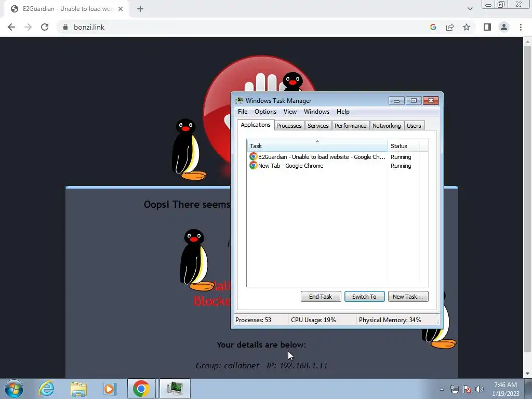View site info lock icon
Screen dimensions: 532x399
click(x=65, y=27)
